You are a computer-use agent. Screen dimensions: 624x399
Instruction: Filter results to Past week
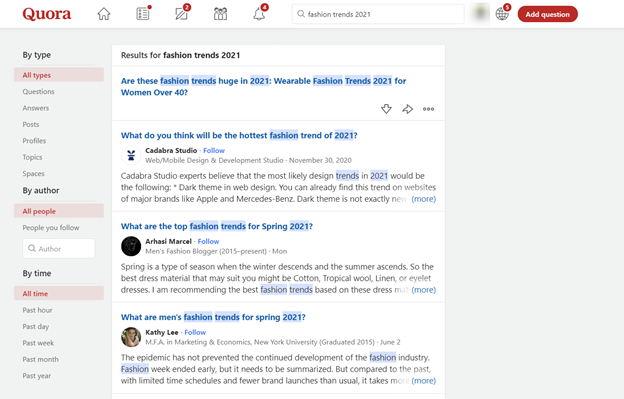pos(38,343)
